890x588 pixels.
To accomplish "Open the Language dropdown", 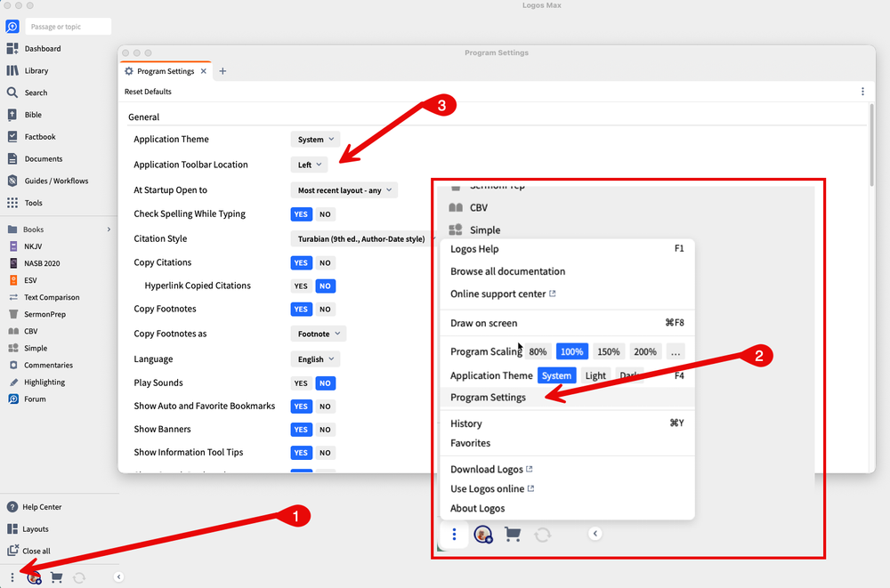I will [x=315, y=359].
